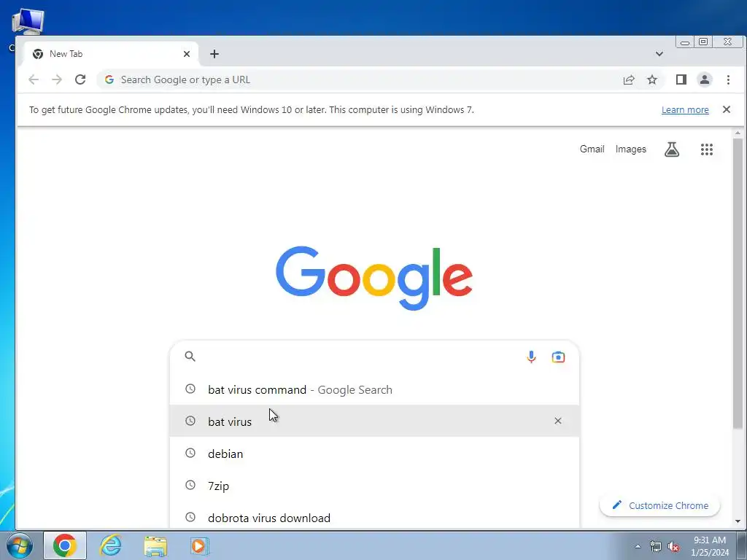
Task: Click the scrollbar up arrow
Action: pyautogui.click(x=738, y=133)
